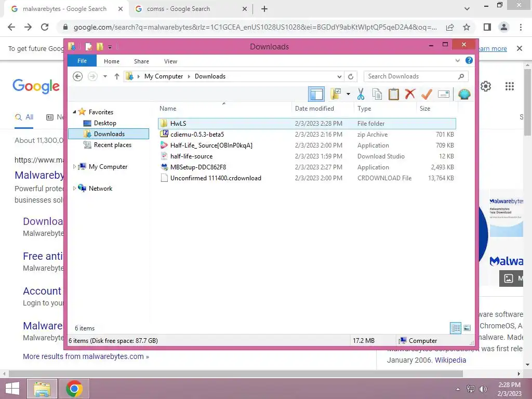The height and width of the screenshot is (399, 532).
Task: Click My Computer in the address path
Action: (164, 76)
